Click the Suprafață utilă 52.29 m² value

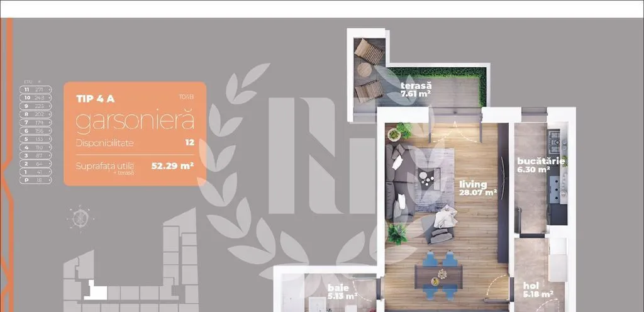172,167
